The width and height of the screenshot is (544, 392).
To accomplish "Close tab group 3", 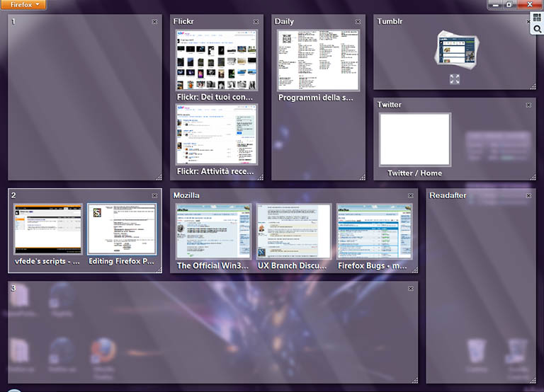I will (x=410, y=289).
